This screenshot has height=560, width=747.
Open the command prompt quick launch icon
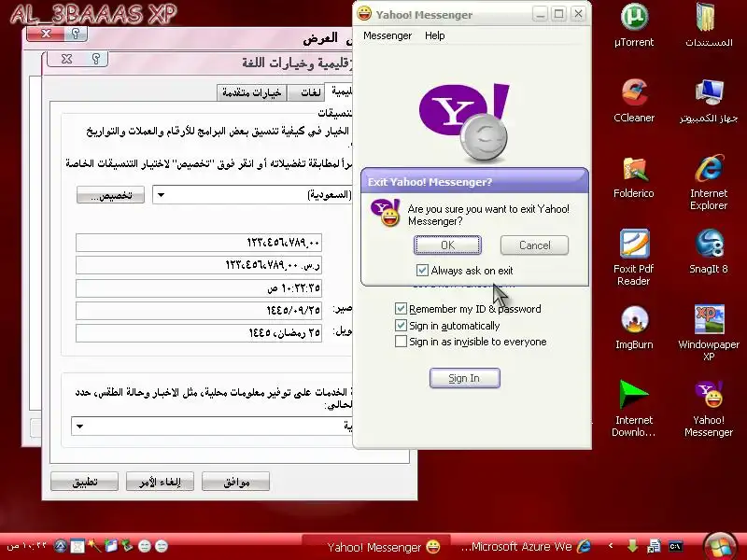tap(675, 546)
